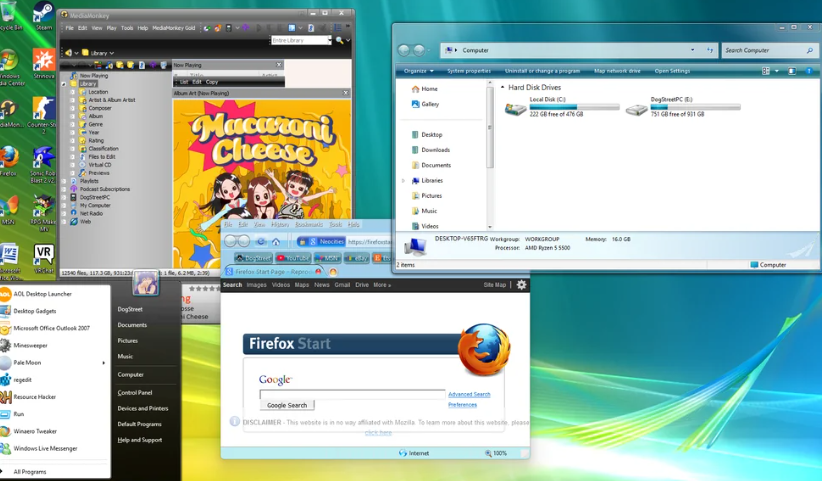The height and width of the screenshot is (481, 822).
Task: Open the Sonic Robo Blast 2 shortcut
Action: pyautogui.click(x=43, y=163)
